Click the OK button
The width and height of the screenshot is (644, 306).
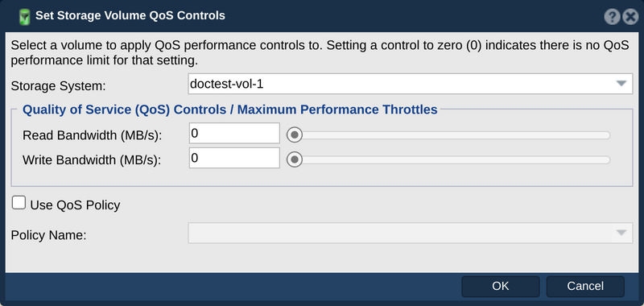(x=500, y=287)
